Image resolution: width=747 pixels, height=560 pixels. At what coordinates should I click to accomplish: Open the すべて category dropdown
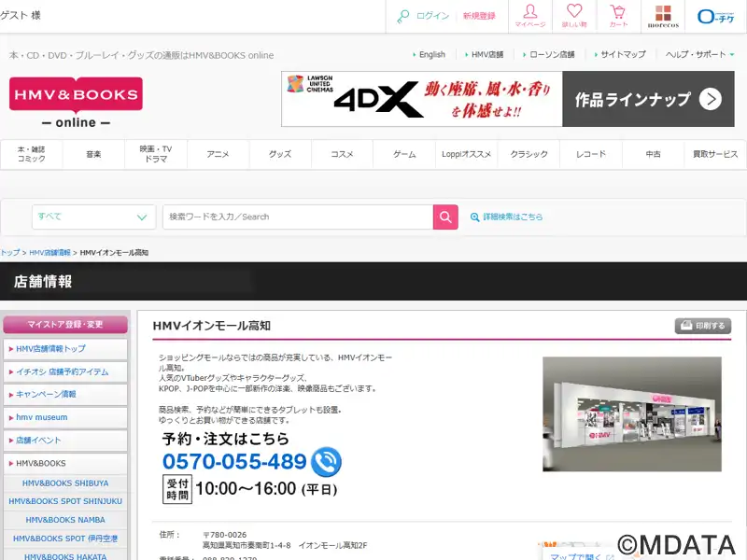(93, 217)
